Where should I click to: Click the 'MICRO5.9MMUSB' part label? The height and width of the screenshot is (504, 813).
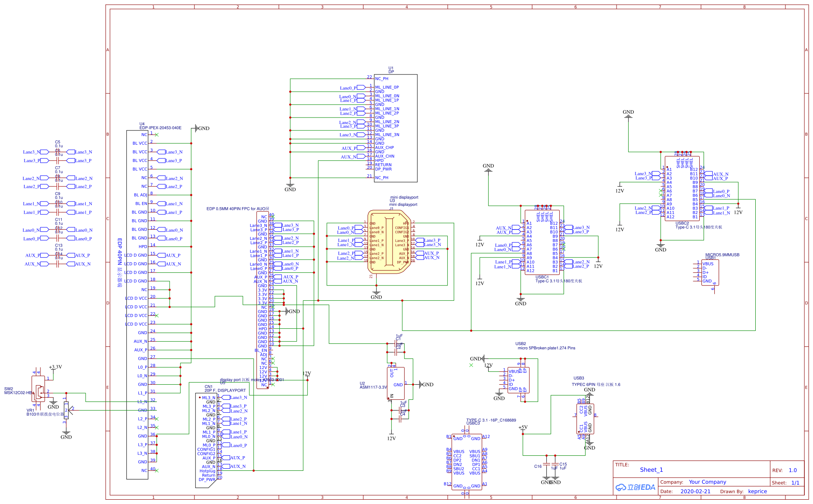[x=722, y=255]
